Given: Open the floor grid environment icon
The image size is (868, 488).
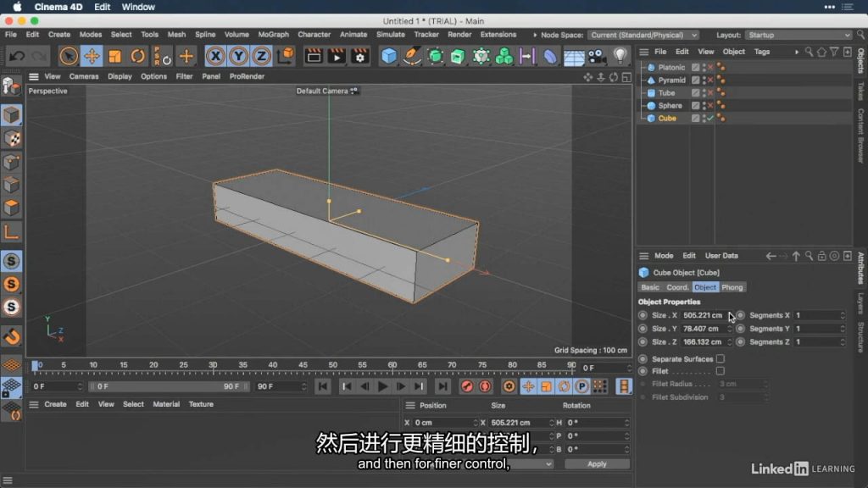Looking at the screenshot, I should (x=574, y=56).
